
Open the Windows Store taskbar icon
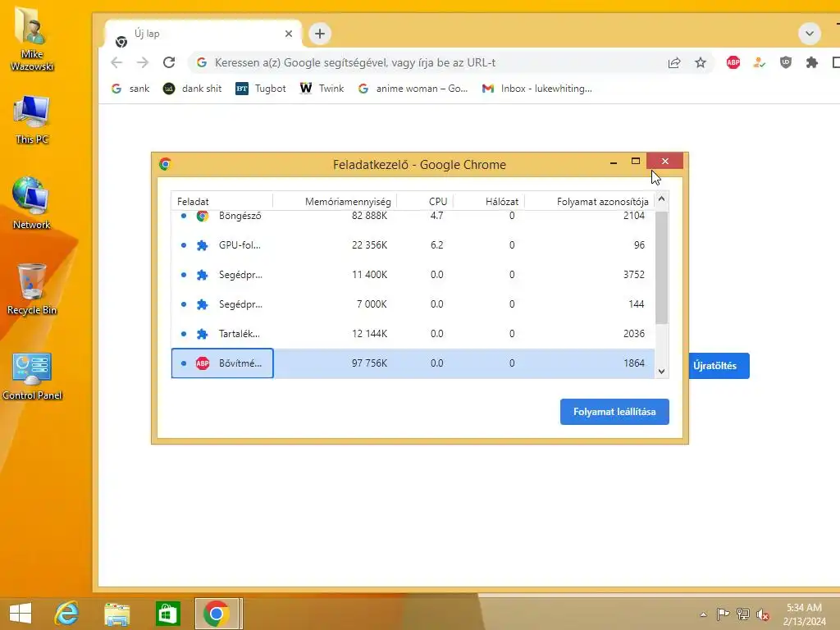[167, 614]
